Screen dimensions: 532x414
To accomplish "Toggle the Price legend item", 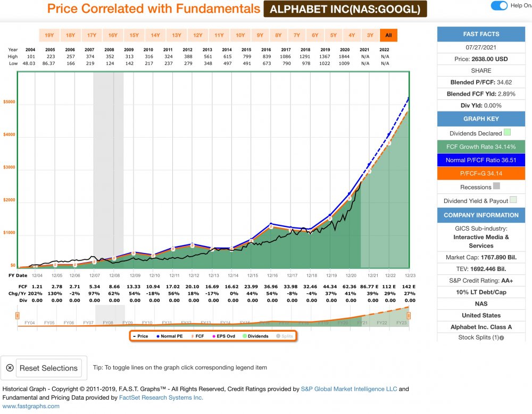I will click(x=140, y=336).
